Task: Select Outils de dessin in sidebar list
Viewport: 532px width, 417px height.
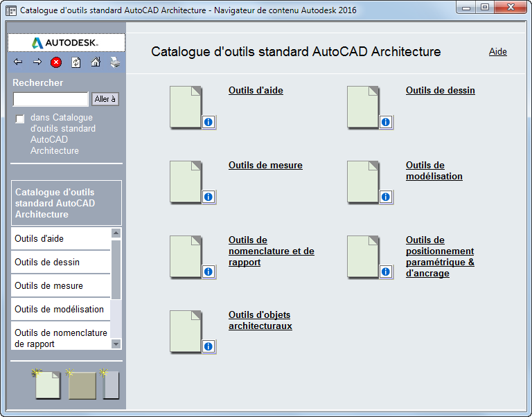Action: tap(60, 262)
